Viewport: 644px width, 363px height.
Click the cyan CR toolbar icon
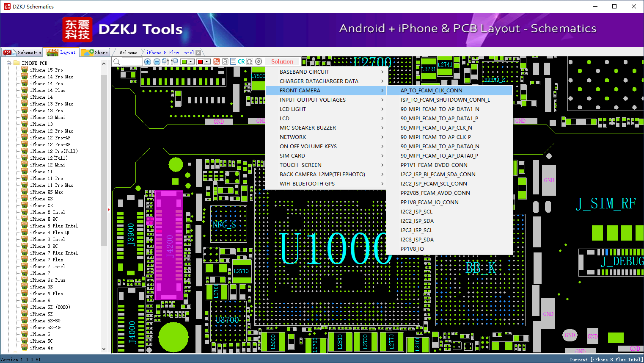[241, 62]
